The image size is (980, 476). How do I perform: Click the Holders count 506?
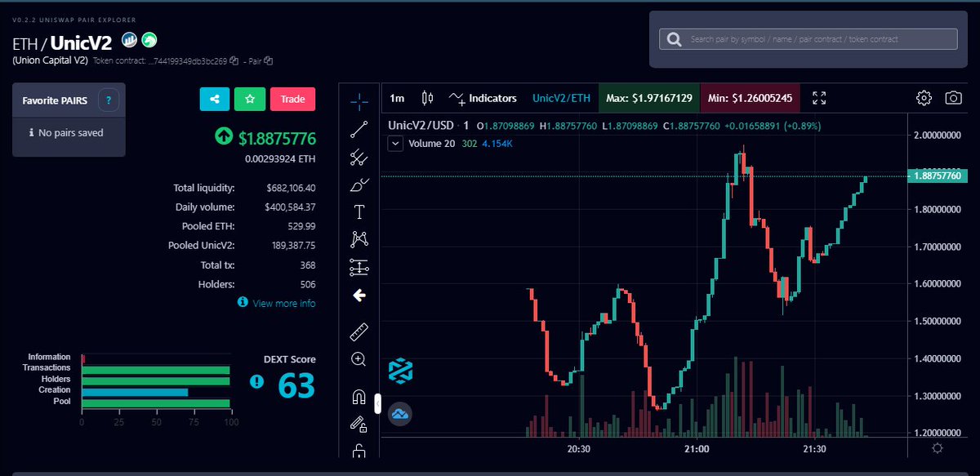click(x=307, y=284)
